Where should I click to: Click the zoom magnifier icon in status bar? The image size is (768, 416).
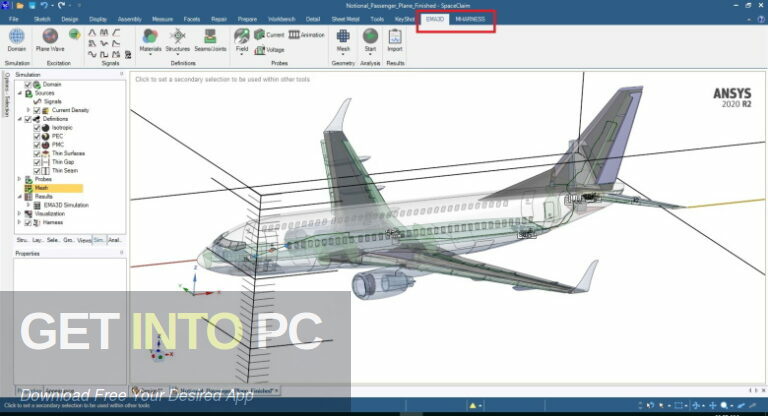(x=724, y=405)
